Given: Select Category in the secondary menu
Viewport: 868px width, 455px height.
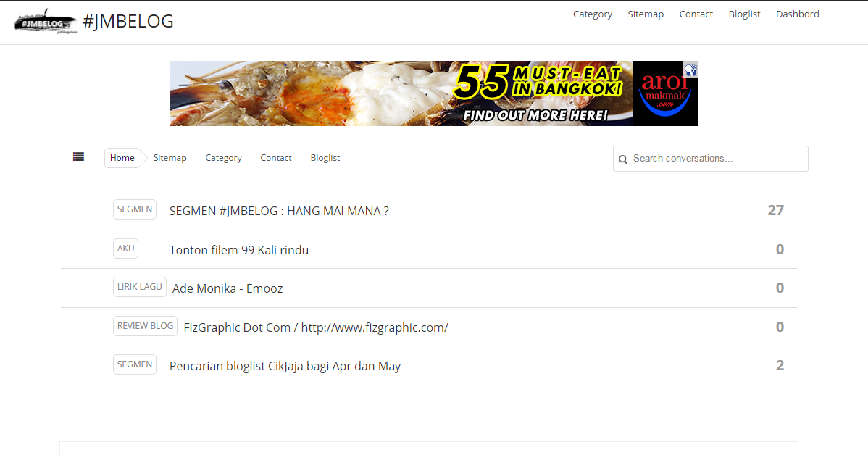Looking at the screenshot, I should click(223, 158).
